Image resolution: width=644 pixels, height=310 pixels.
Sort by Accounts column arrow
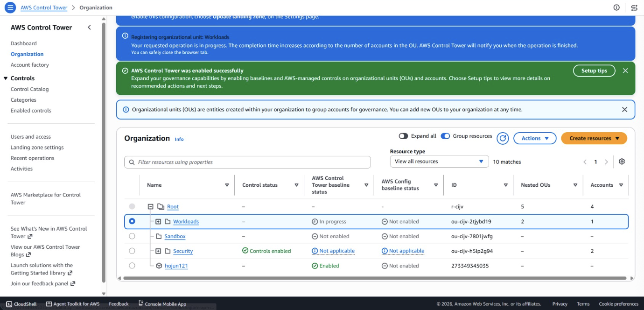[x=621, y=185]
